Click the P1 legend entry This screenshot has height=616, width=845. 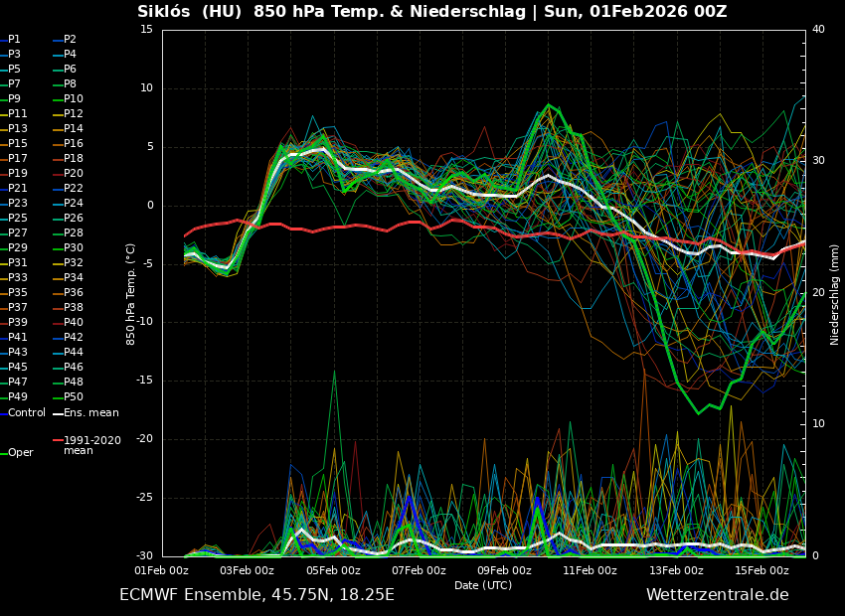click(14, 40)
